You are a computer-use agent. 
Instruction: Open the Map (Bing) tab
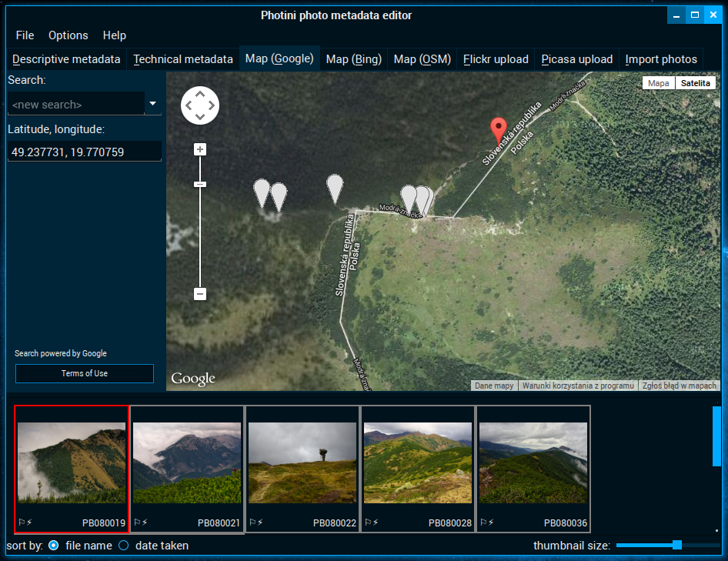click(354, 59)
